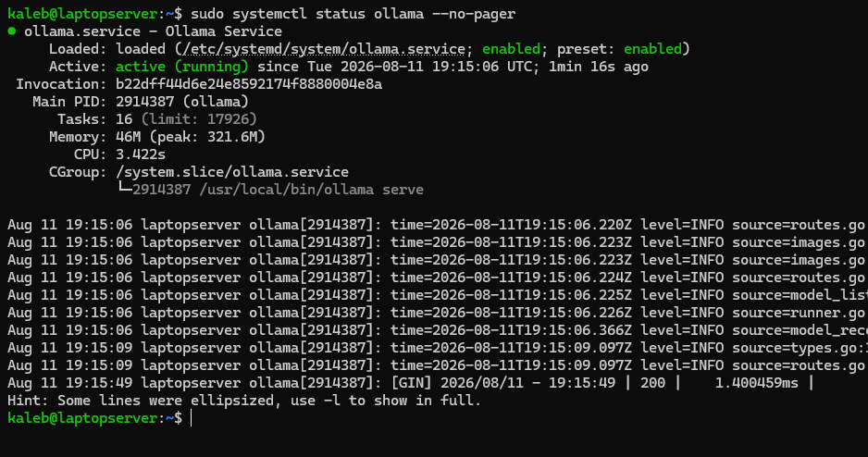Screen dimensions: 868x457
Task: Click /system.slice/ollama.service cgroup path
Action: [x=232, y=172]
